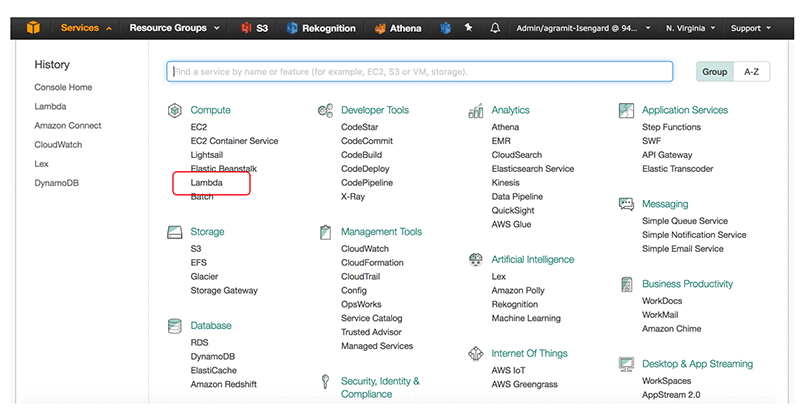This screenshot has height=413, width=800.
Task: Click the Application Services category icon
Action: pos(626,110)
